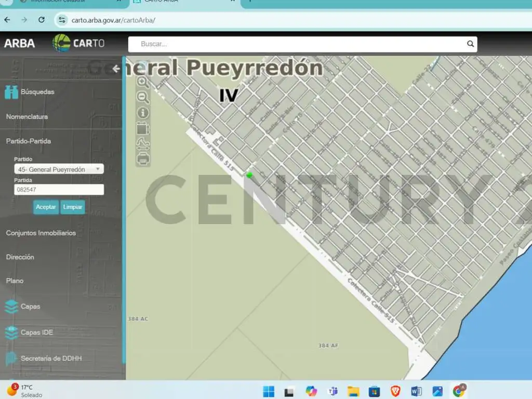Select the information identify tool
The image size is (532, 399).
coord(143,113)
